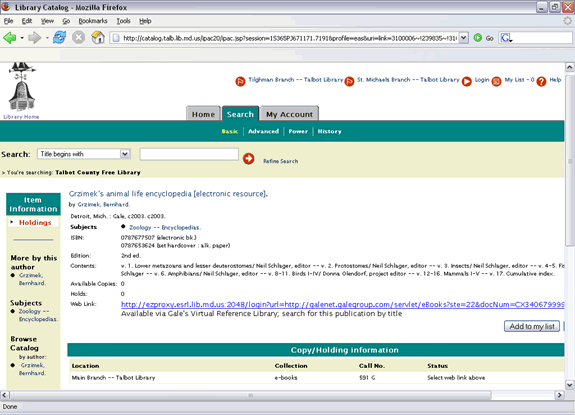Click the Tilghman Branch round red icon
The image size is (575, 415).
click(240, 81)
